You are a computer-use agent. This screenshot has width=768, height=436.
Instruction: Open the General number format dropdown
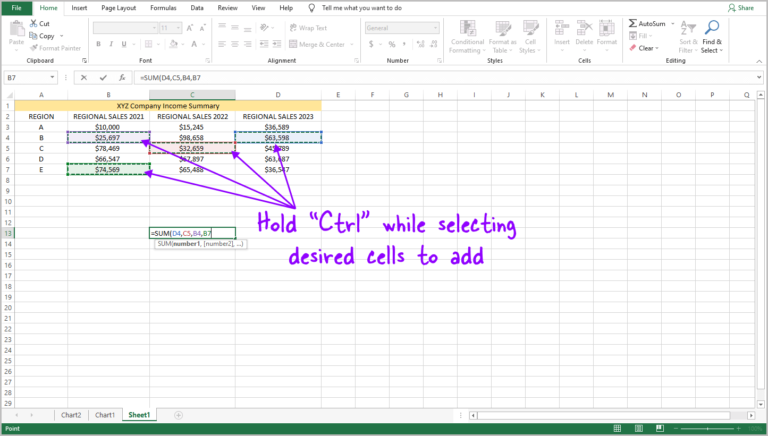[x=402, y=28]
